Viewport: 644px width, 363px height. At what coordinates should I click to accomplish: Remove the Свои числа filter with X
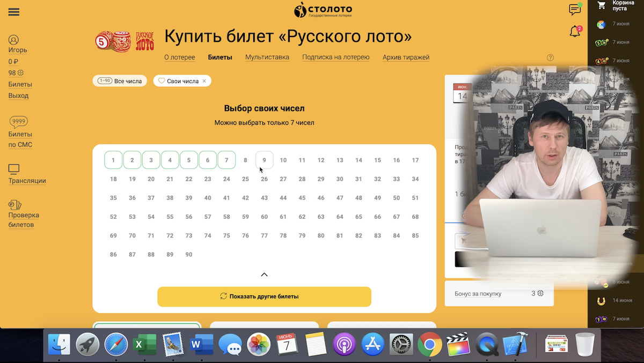[204, 81]
